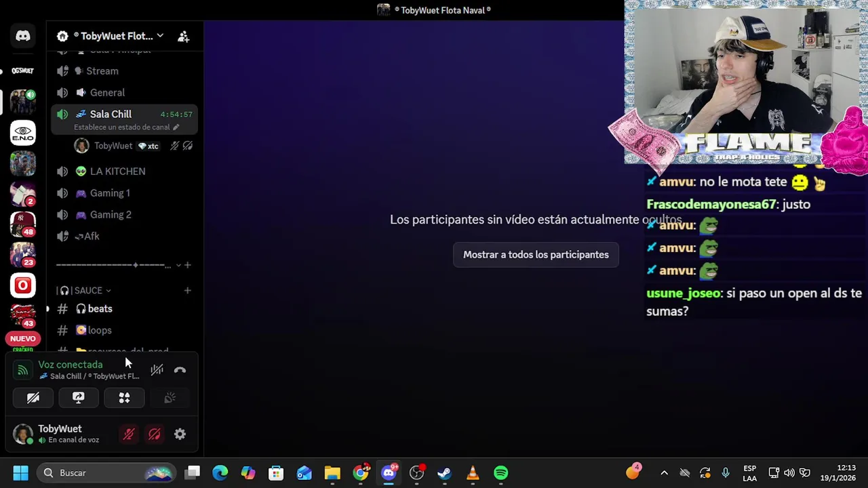Screen dimensions: 868x488
Task: Open the server with the 23 badge
Action: point(23,254)
